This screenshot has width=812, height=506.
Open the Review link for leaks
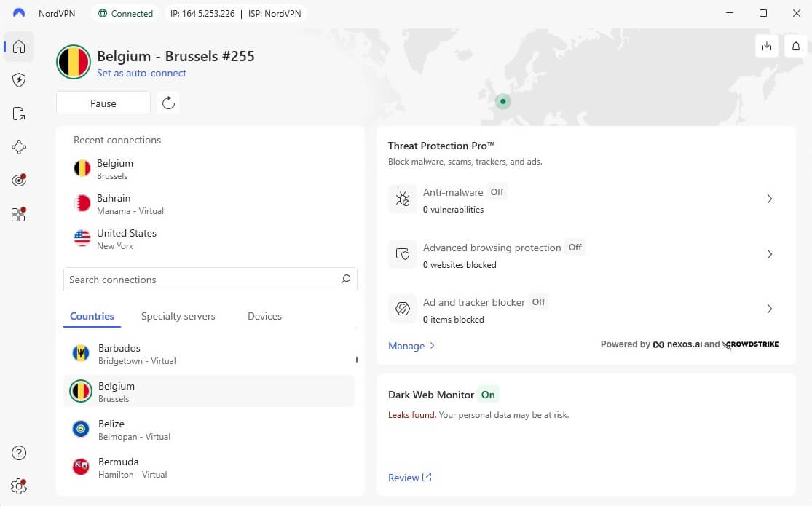(x=409, y=478)
